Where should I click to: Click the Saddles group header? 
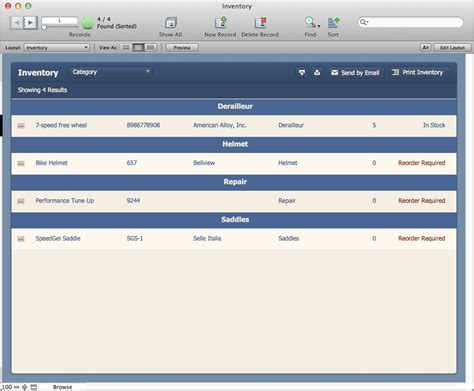coord(234,219)
